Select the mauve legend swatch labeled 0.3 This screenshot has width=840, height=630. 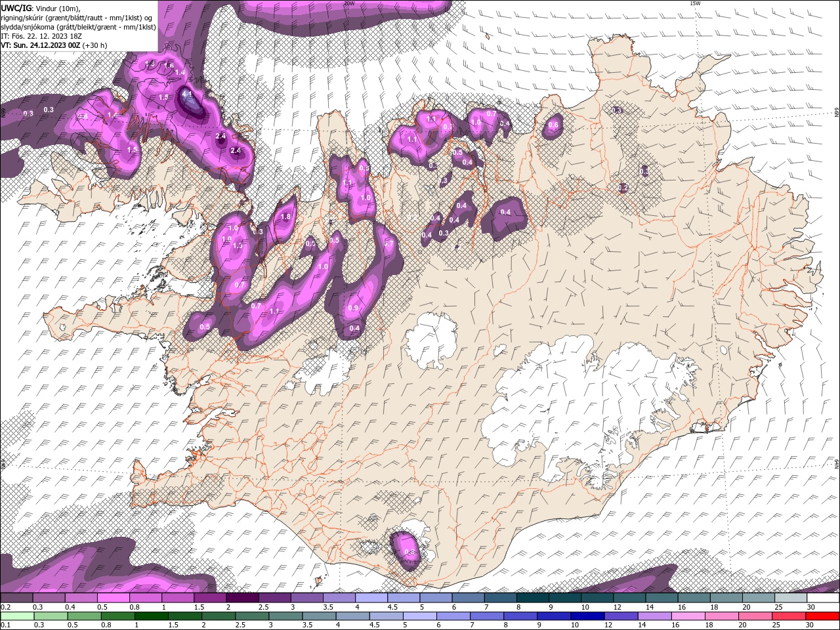(x=49, y=598)
